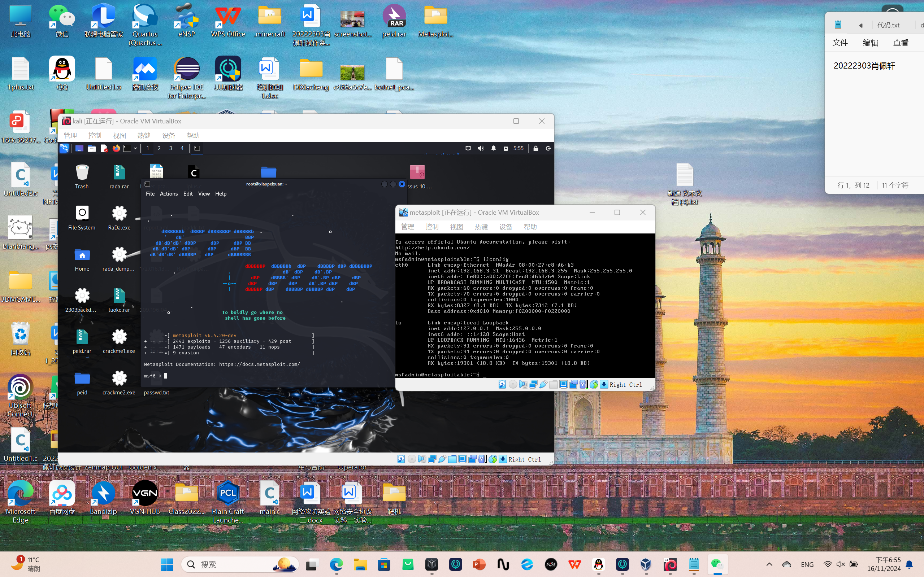Switch to Kali workspace 2
This screenshot has height=577, width=924.
pyautogui.click(x=159, y=148)
